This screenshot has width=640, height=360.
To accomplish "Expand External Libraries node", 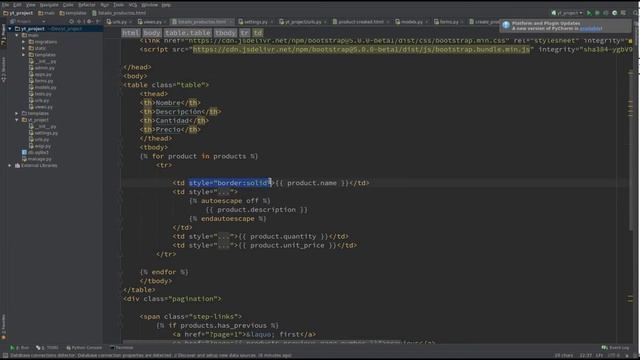I will pos(10,166).
